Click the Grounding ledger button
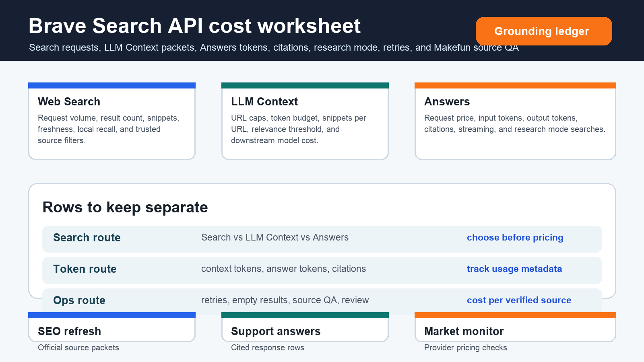Viewport: 644px width, 362px height. pyautogui.click(x=544, y=31)
